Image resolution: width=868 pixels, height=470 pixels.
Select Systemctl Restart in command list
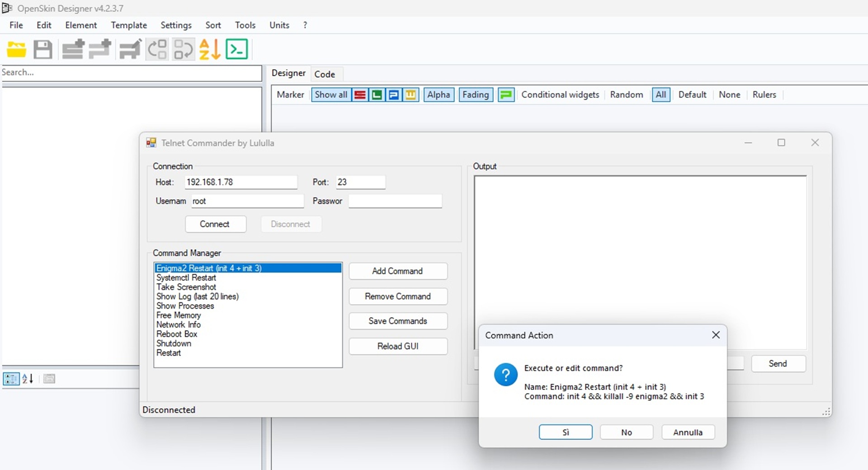[x=248, y=278]
